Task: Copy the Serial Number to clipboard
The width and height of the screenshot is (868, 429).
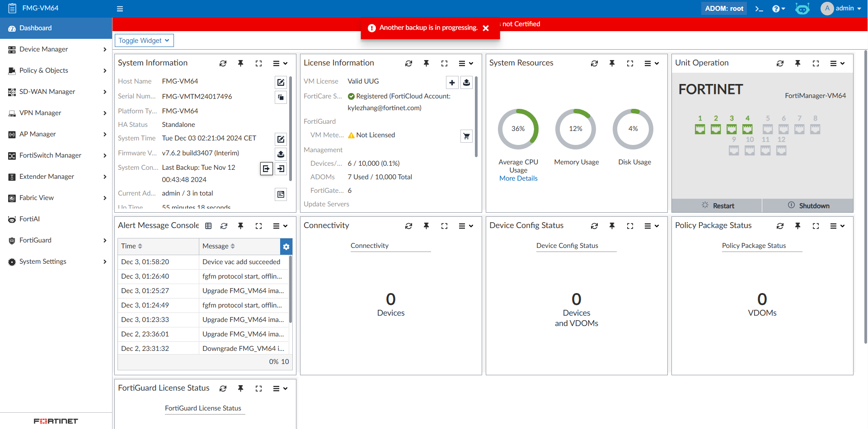Action: tap(281, 97)
